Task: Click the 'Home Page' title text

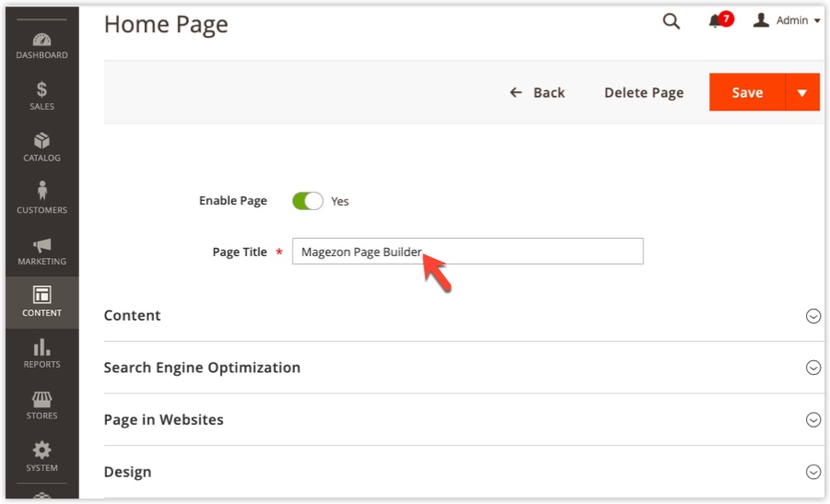Action: [166, 25]
